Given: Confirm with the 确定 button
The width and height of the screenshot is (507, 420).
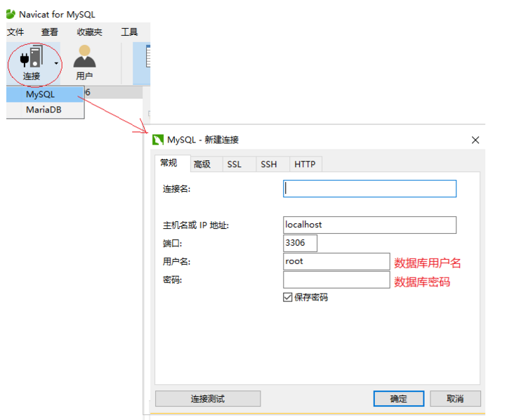Looking at the screenshot, I should coord(399,398).
